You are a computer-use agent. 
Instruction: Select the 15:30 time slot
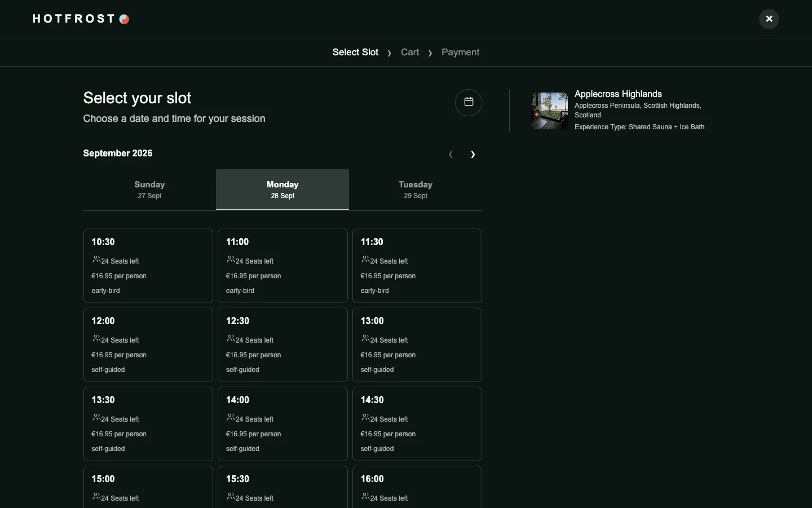[x=283, y=487]
